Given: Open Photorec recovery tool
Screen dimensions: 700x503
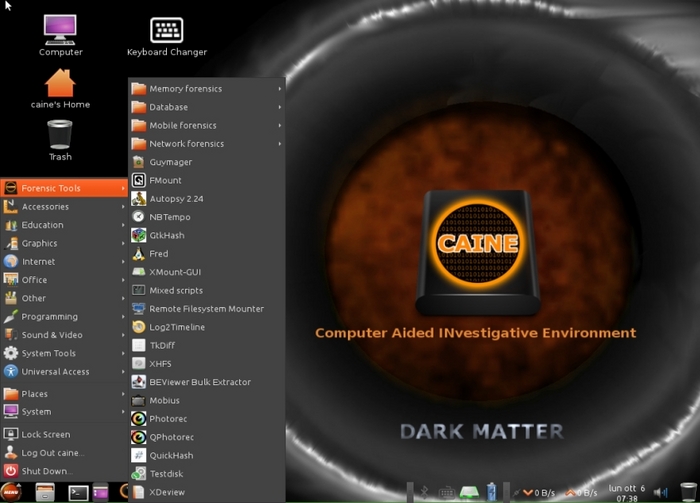Looking at the screenshot, I should click(167, 419).
